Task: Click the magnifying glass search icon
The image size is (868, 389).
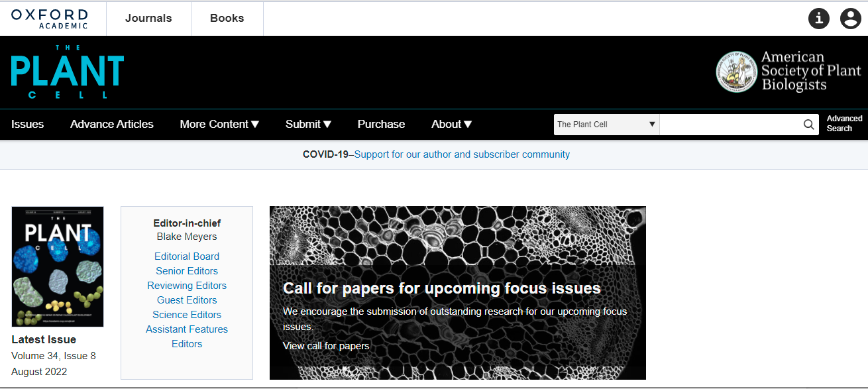Action: pyautogui.click(x=808, y=125)
